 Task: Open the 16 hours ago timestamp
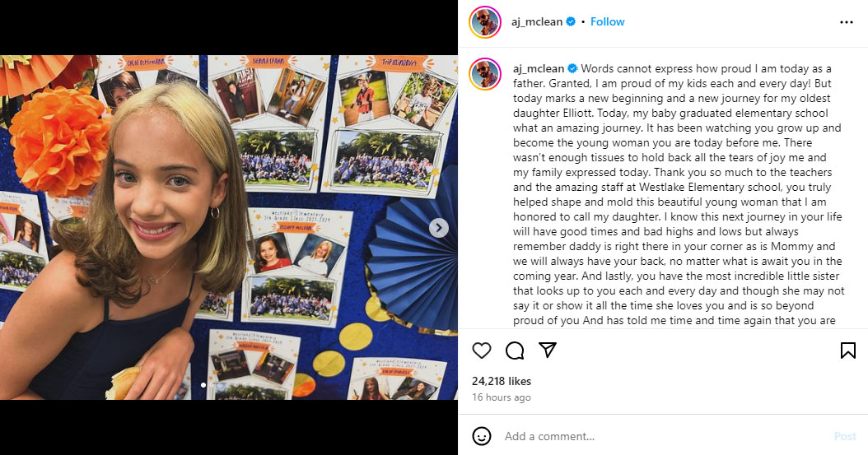point(502,397)
